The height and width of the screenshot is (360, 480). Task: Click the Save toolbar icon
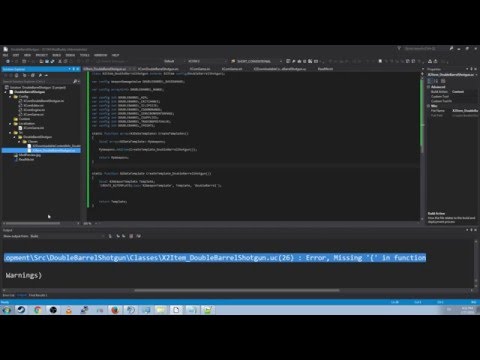[47, 61]
